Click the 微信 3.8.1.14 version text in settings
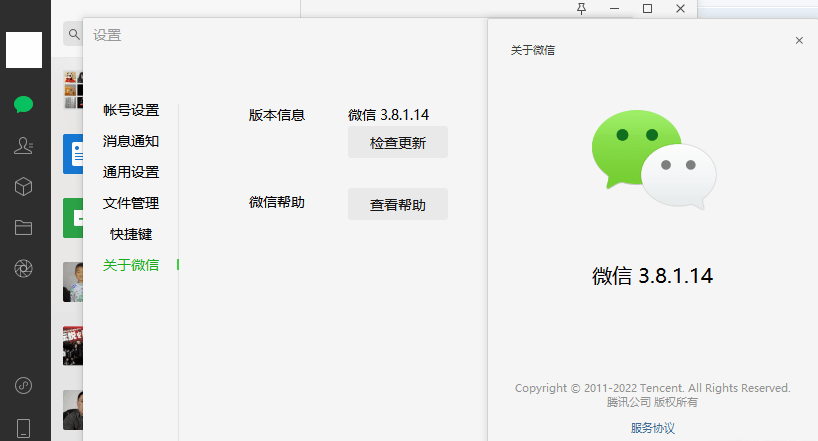 point(389,115)
